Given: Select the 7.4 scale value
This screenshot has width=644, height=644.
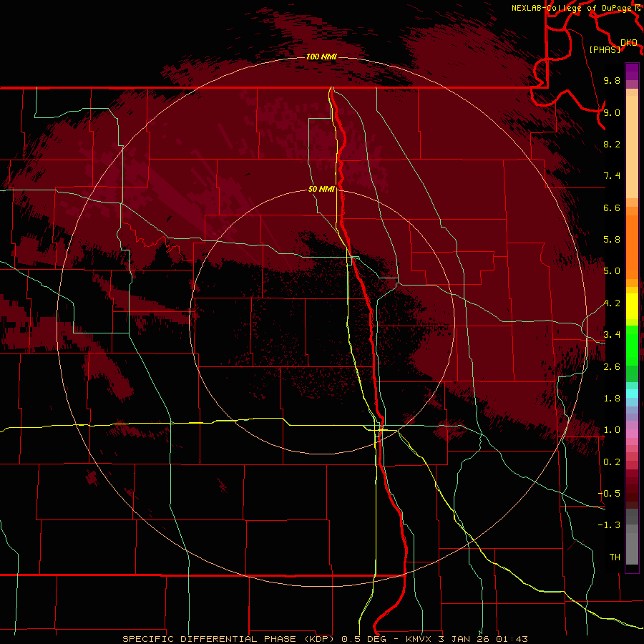Looking at the screenshot, I should pyautogui.click(x=612, y=176).
